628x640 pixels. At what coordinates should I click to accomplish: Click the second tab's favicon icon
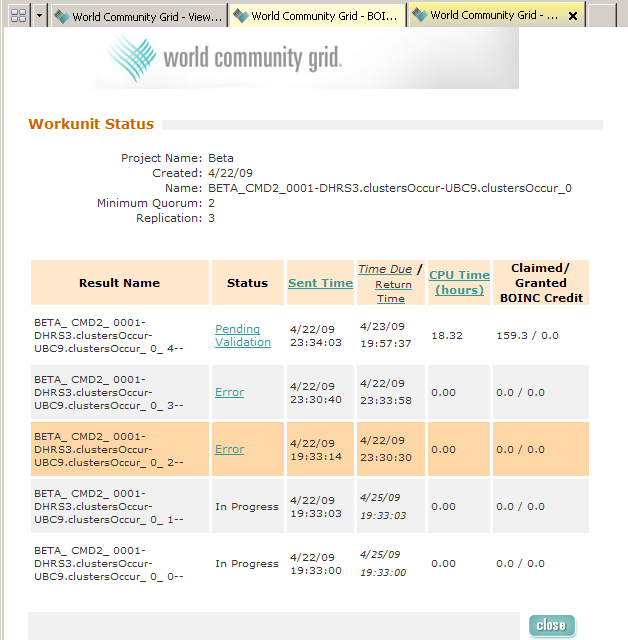click(241, 16)
